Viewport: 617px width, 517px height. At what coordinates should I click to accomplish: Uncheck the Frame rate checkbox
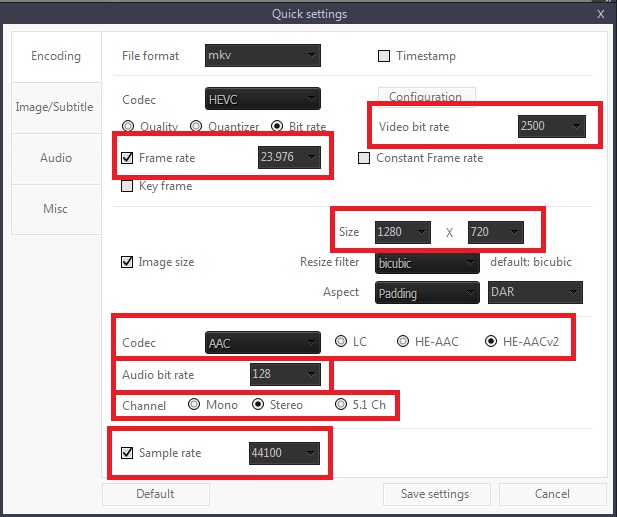pyautogui.click(x=127, y=158)
